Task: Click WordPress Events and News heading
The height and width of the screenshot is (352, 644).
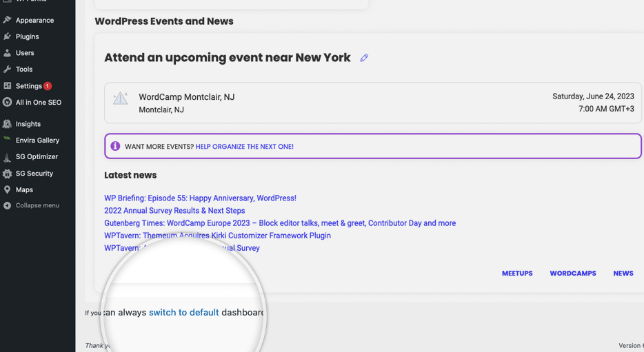Action: (x=164, y=21)
